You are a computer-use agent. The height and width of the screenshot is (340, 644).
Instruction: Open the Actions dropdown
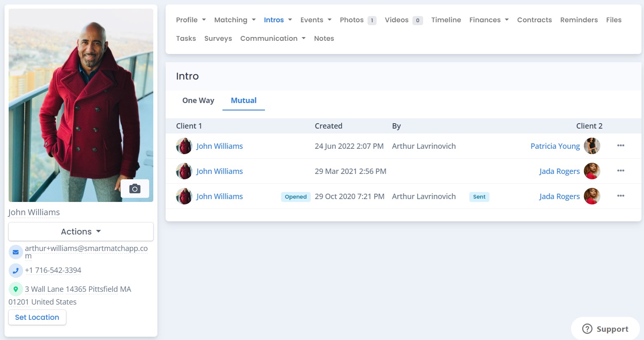[80, 231]
